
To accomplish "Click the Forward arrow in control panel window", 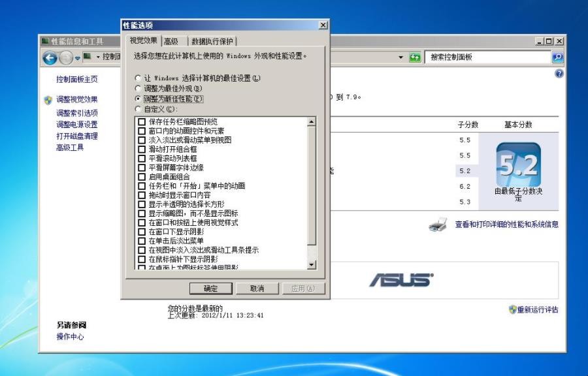I will click(66, 57).
